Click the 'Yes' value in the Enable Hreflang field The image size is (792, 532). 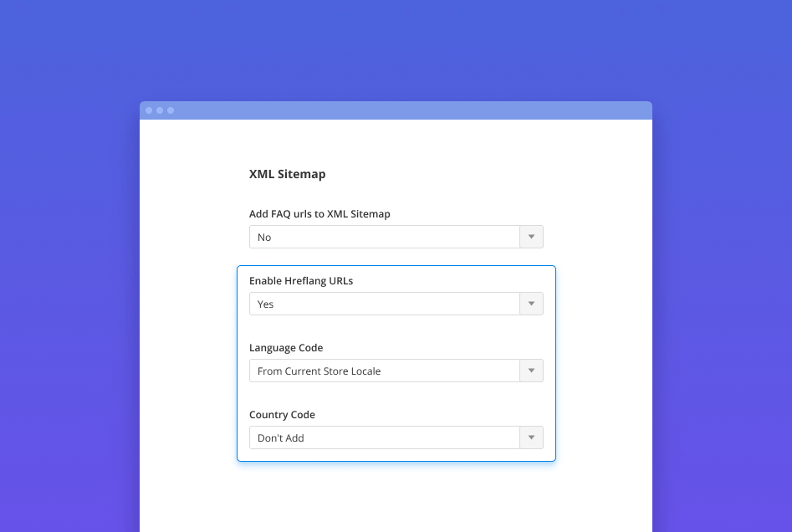coord(266,304)
